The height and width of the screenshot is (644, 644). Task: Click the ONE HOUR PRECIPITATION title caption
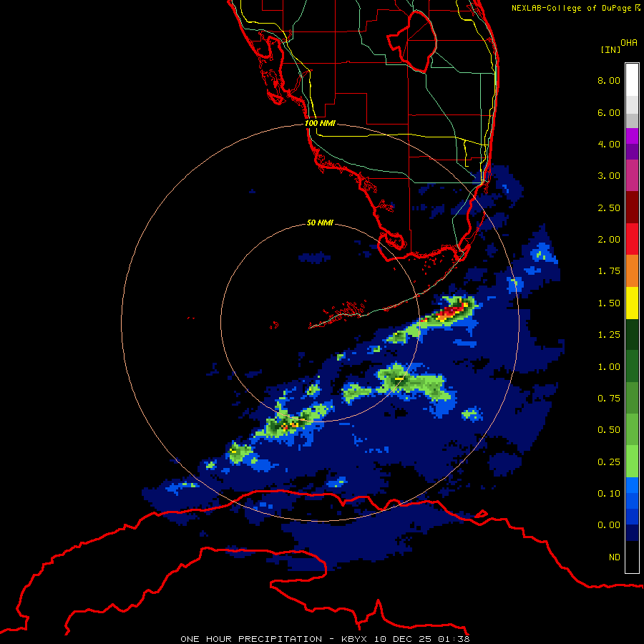325,639
